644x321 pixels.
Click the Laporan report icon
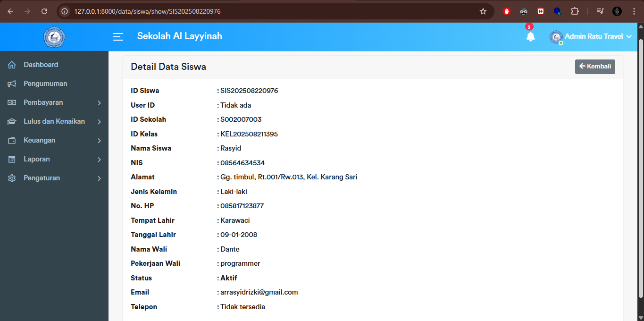12,159
